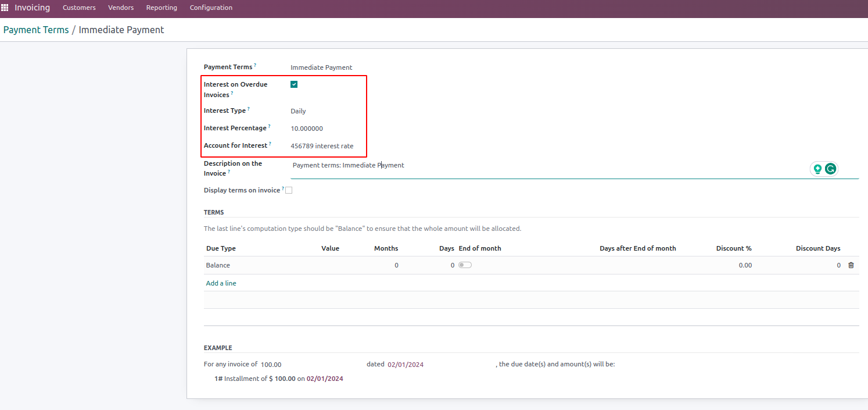Image resolution: width=868 pixels, height=410 pixels.
Task: Go back to Payment Terms breadcrumb
Action: tap(36, 30)
